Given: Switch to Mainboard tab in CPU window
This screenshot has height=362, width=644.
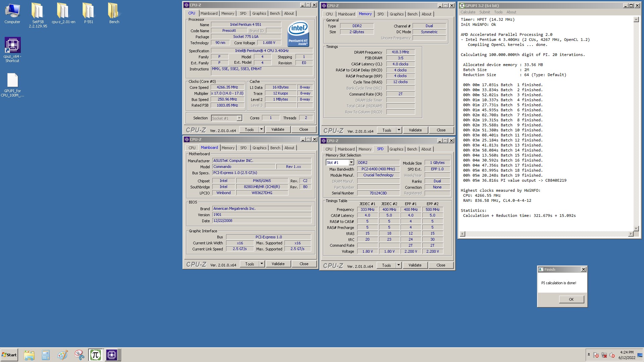Looking at the screenshot, I should coord(209,13).
